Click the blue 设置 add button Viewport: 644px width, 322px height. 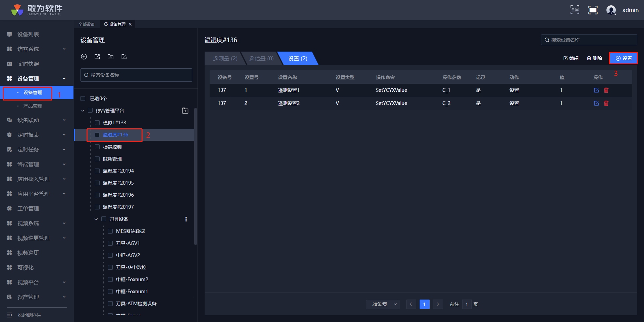click(x=624, y=58)
